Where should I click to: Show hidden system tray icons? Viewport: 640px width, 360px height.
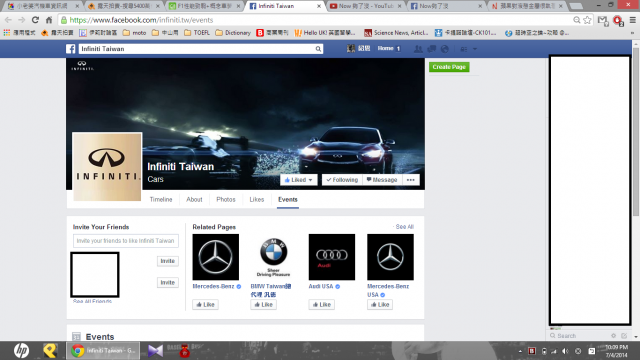point(520,351)
